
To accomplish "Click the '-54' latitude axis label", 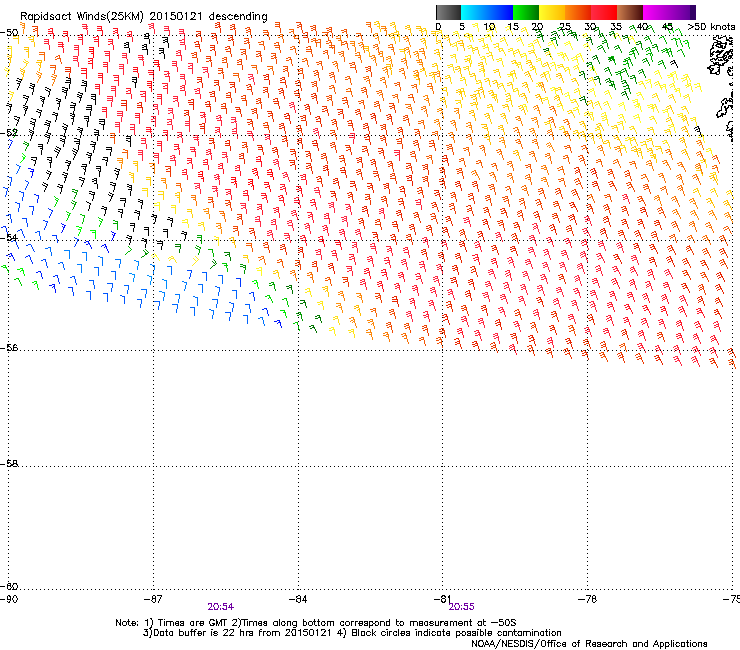I will click(9, 237).
